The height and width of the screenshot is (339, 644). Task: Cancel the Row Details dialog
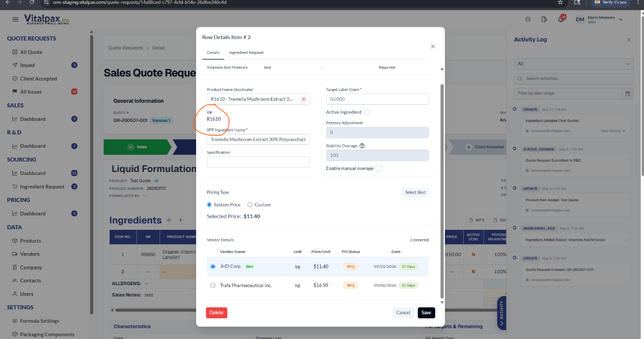[x=403, y=312]
